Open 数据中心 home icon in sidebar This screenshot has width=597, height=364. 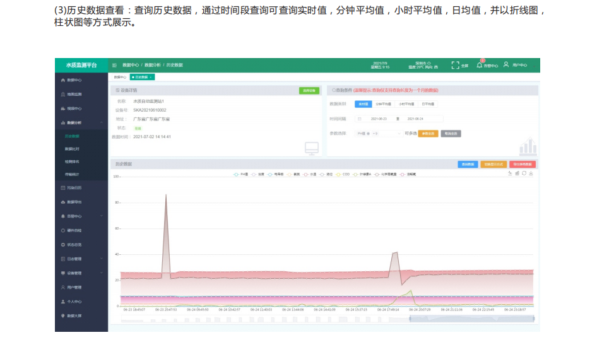[x=63, y=80]
